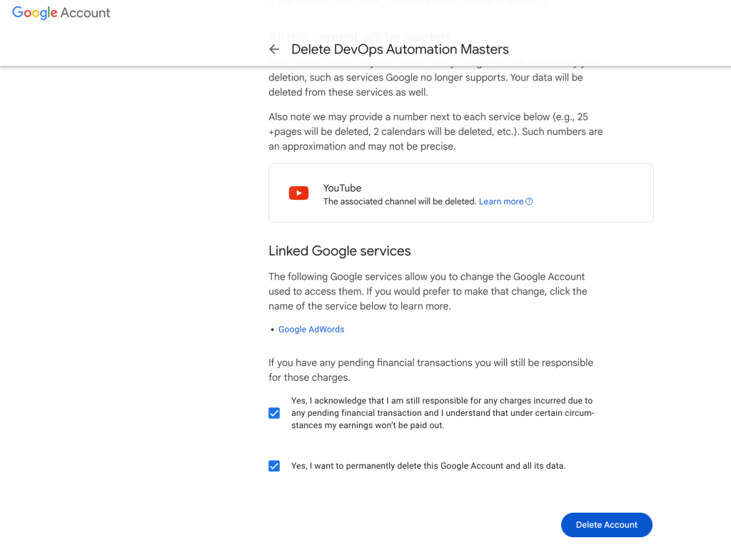Uncheck the pending charges acknowledgement checkbox
This screenshot has height=560, width=731.
tap(274, 413)
